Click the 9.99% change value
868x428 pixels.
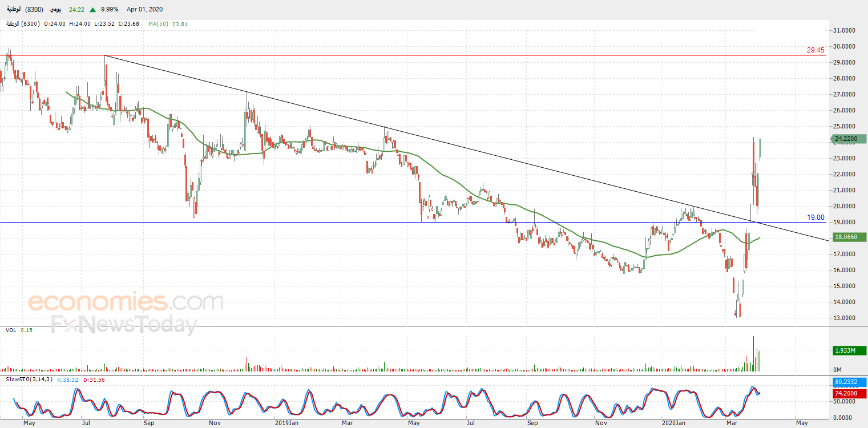pos(110,10)
